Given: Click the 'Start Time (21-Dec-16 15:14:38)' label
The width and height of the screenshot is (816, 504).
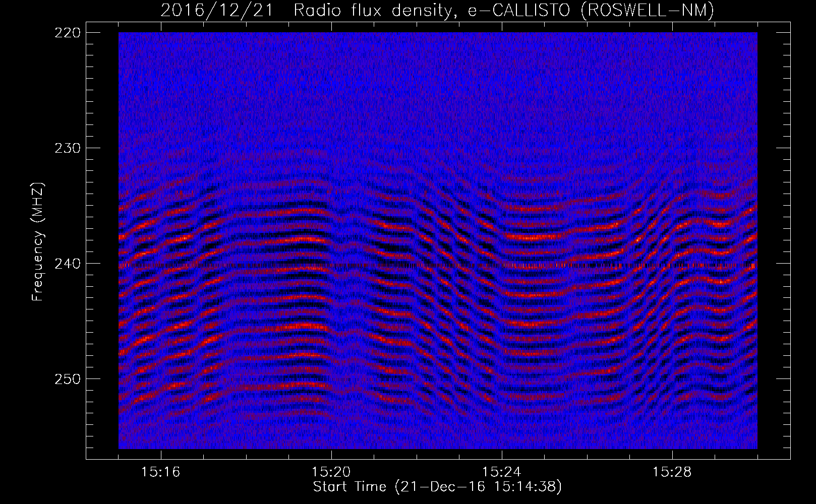Looking at the screenshot, I should pyautogui.click(x=437, y=487).
